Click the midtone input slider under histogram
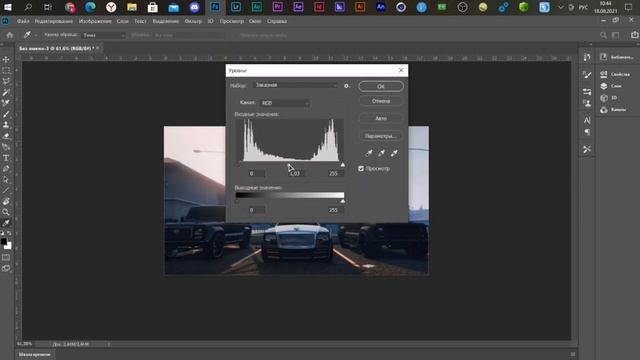Viewport: 640px width, 360px height. coord(289,164)
